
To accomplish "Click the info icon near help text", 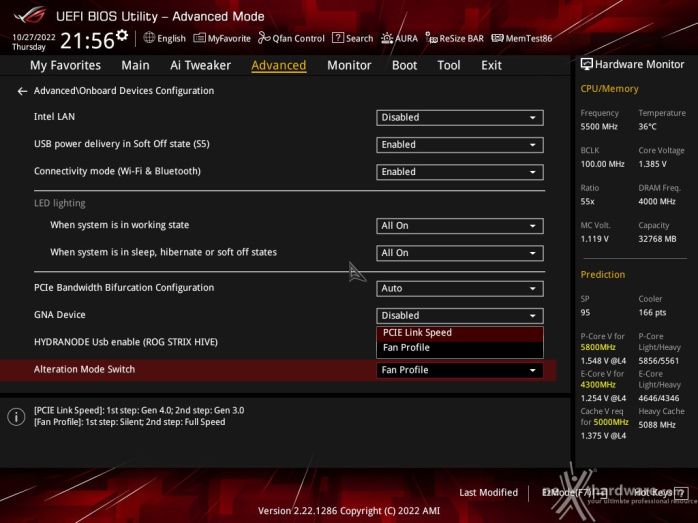I will tap(16, 417).
